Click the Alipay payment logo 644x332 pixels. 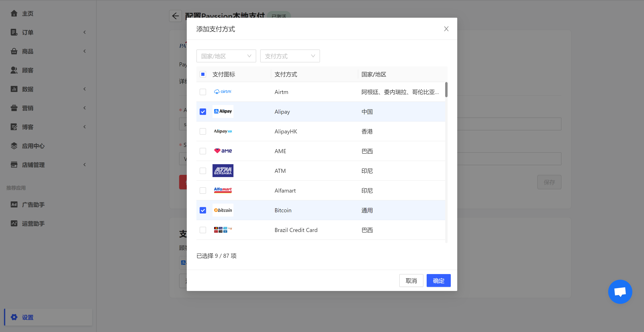pyautogui.click(x=223, y=111)
